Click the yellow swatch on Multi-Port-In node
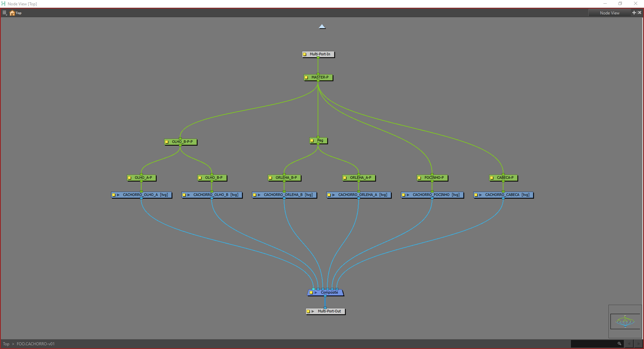The width and height of the screenshot is (644, 349). (305, 54)
